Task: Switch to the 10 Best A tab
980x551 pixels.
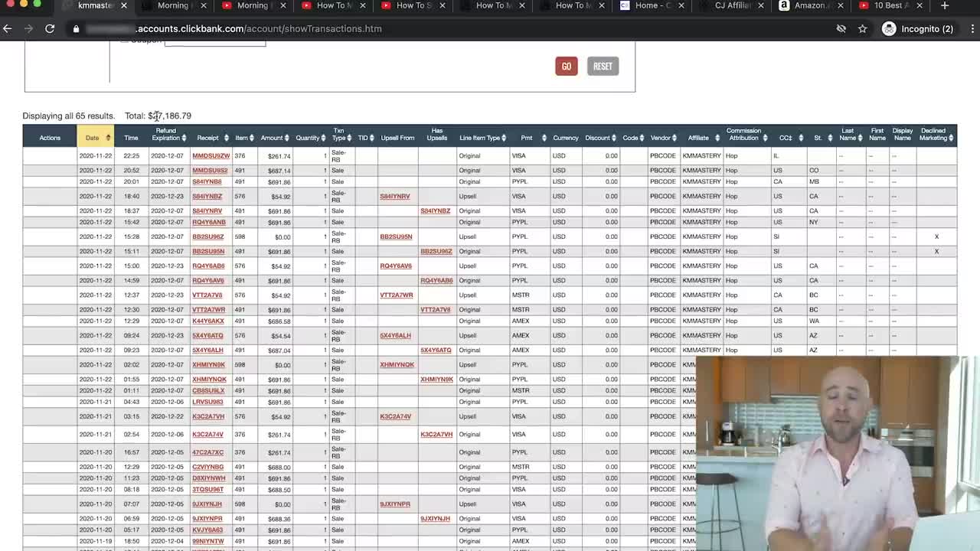Action: (890, 5)
